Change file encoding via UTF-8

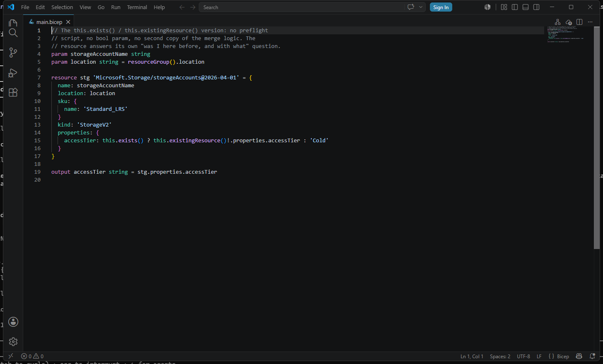click(523, 356)
